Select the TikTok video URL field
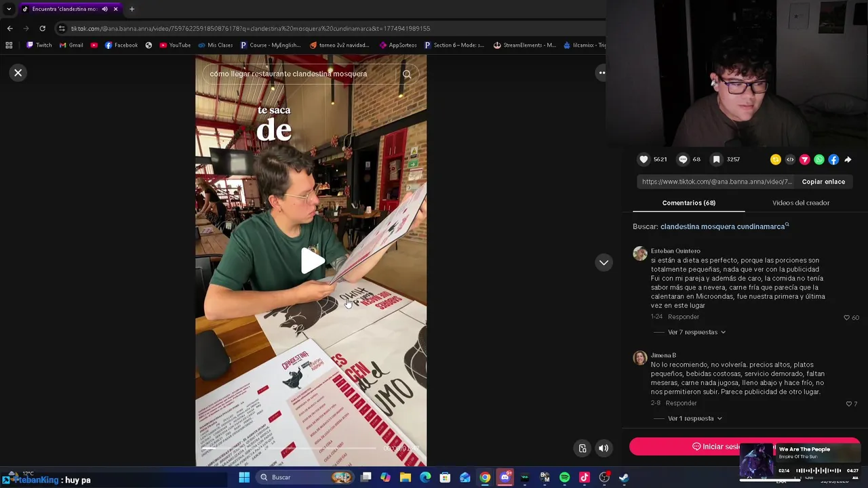Viewport: 868px width, 488px height. click(x=717, y=182)
